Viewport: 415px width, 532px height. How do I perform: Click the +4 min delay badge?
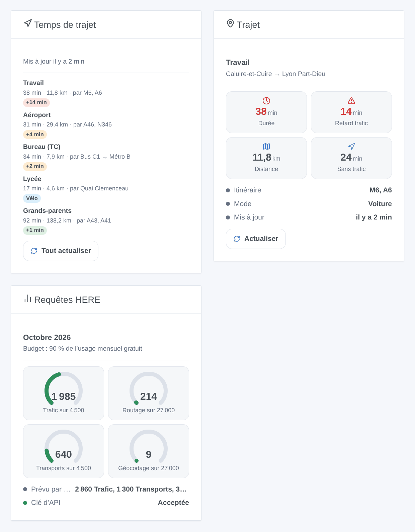(x=35, y=135)
